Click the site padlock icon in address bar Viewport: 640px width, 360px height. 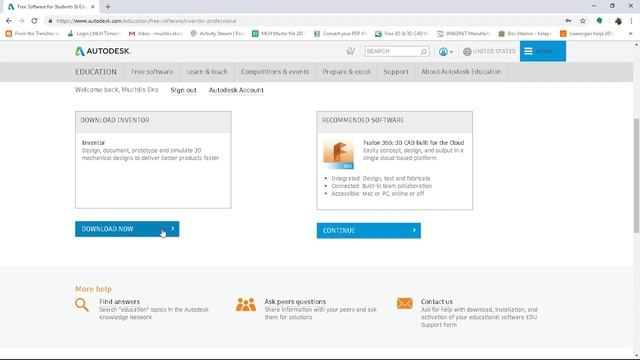coord(50,21)
